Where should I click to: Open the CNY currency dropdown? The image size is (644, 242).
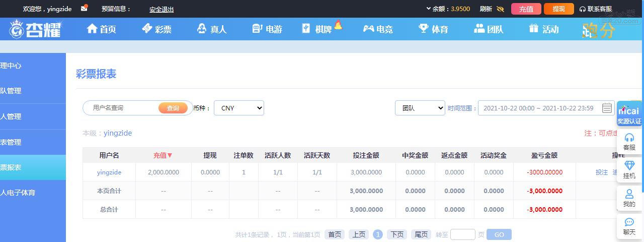239,108
